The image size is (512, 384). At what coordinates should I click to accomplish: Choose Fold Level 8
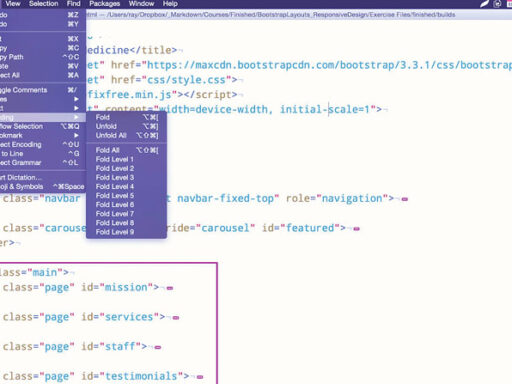(x=126, y=223)
